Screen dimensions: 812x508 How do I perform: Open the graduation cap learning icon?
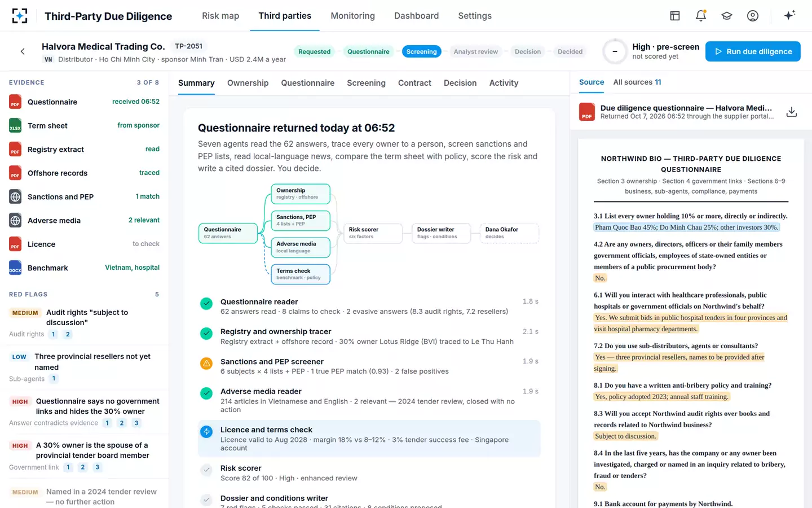727,16
